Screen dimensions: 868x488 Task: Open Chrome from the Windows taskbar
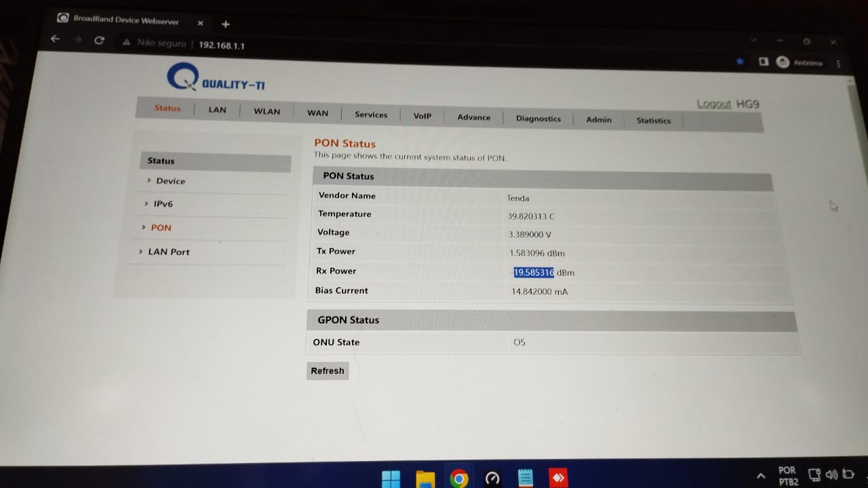pyautogui.click(x=458, y=479)
